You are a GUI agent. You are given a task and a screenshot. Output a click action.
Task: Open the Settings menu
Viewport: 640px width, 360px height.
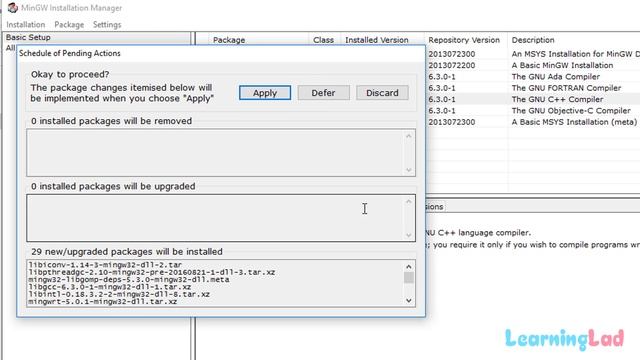coord(107,24)
